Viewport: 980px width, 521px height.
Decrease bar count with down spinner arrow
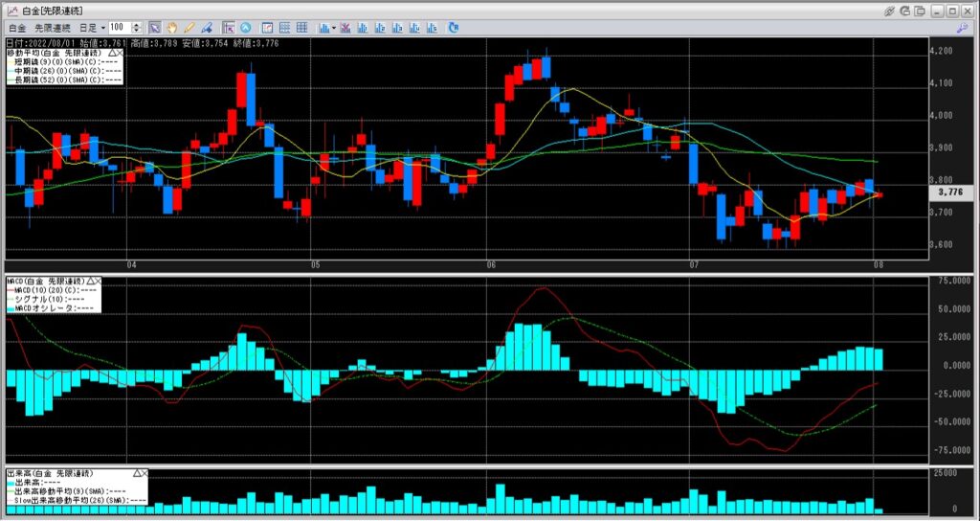click(136, 31)
